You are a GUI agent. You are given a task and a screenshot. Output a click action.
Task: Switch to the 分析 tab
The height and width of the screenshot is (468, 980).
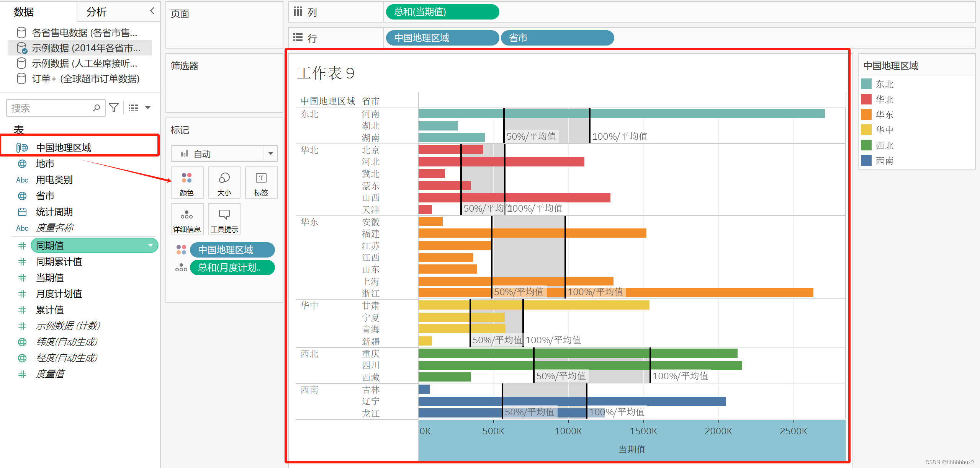coord(96,12)
